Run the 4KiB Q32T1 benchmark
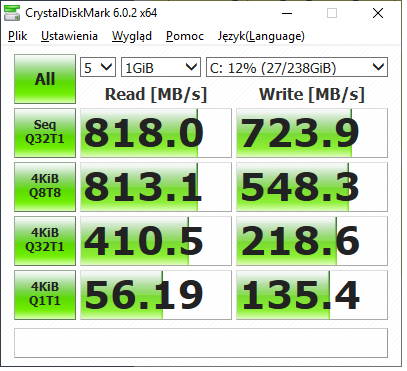Screen dimensions: 407x371 [45, 241]
